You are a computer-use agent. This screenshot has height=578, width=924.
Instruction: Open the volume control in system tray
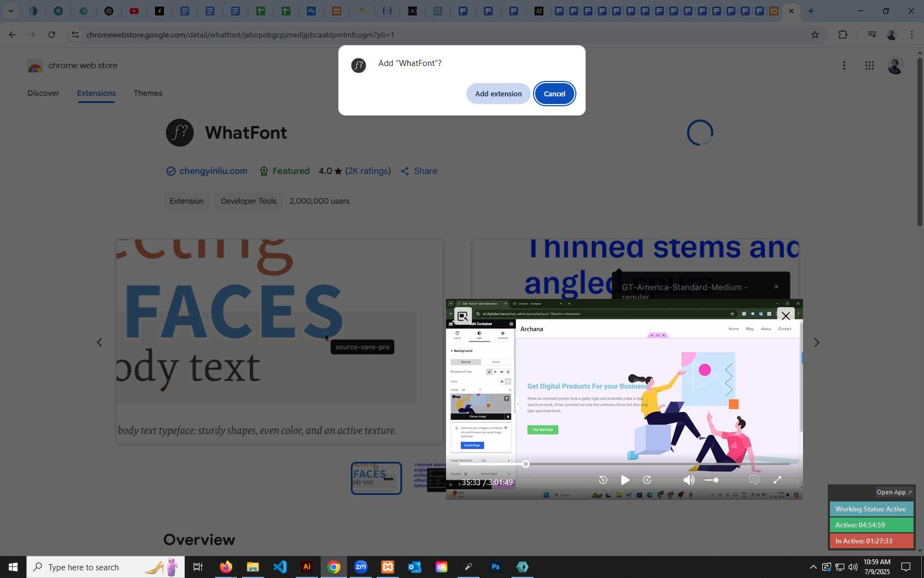click(853, 567)
